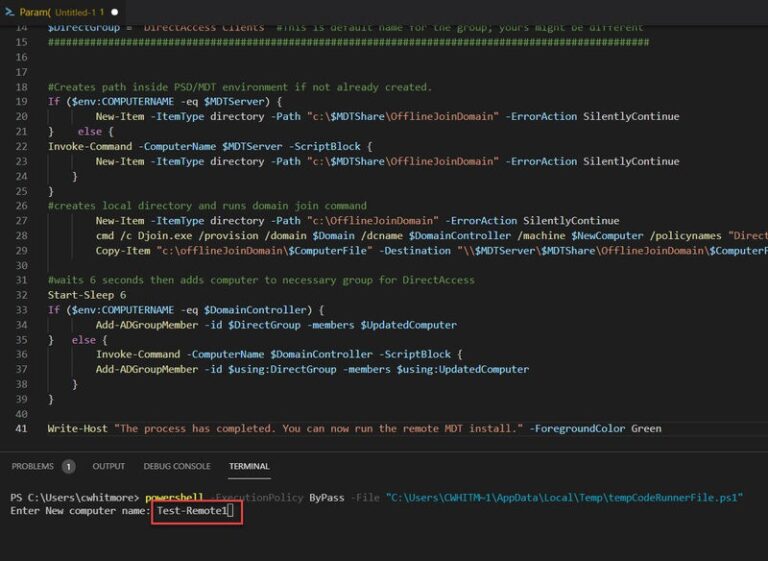
Task: Click the unsaved-changes dot on the Untitled-1 tab
Action: click(x=115, y=11)
